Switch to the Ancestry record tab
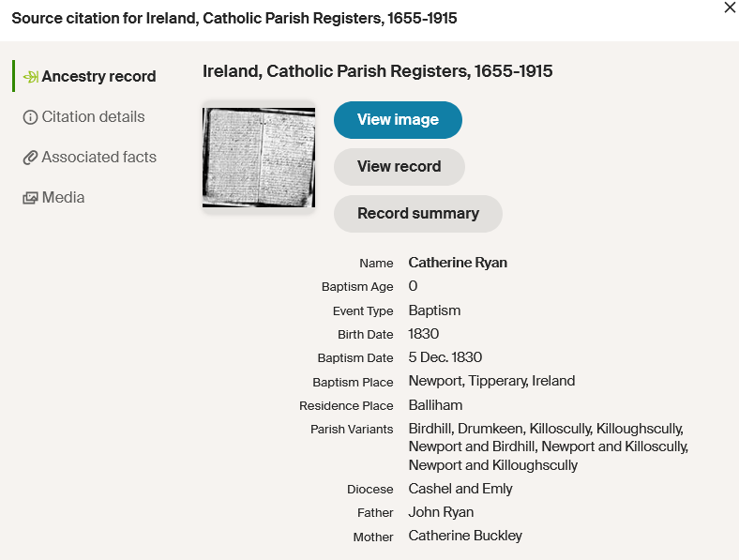The height and width of the screenshot is (560, 739). click(98, 77)
